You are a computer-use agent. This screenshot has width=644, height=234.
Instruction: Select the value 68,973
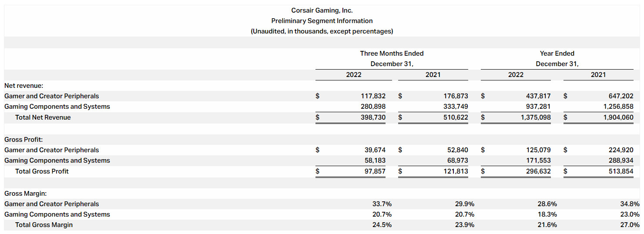tap(457, 160)
